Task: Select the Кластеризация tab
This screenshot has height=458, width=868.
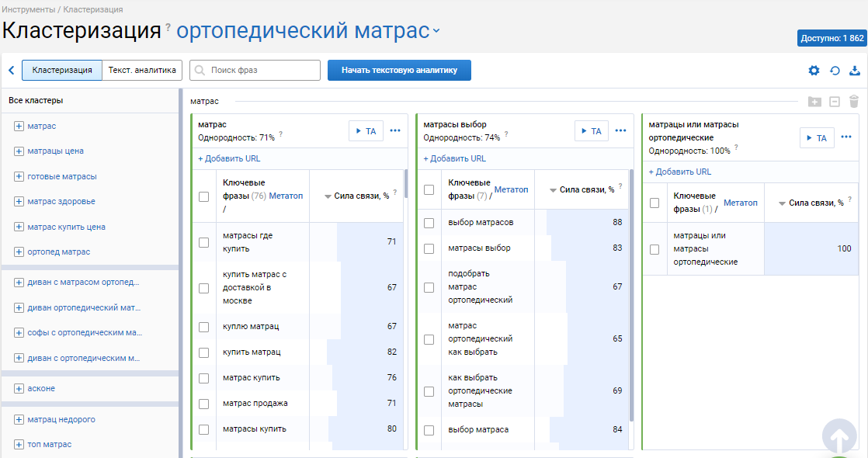Action: (x=62, y=71)
